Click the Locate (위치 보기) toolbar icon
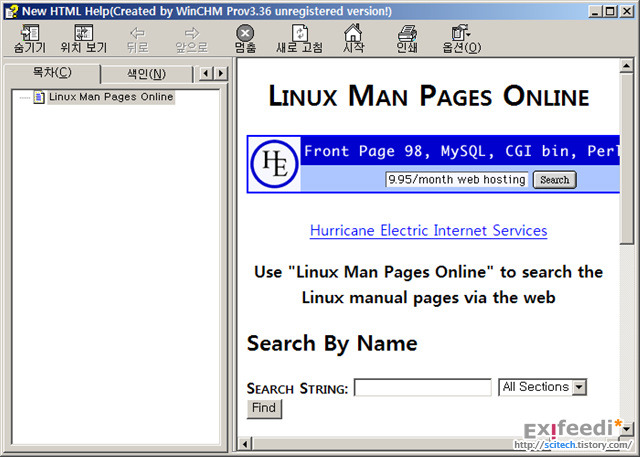Screen dimensions: 640x457 click(83, 33)
